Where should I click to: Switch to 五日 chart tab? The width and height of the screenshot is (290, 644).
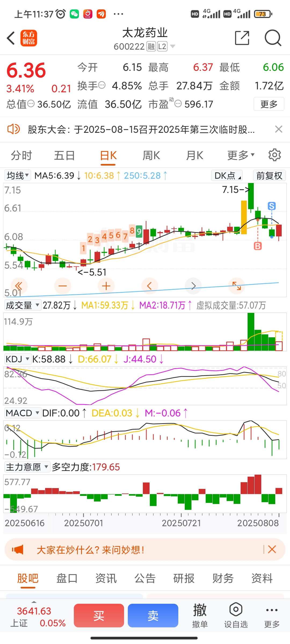tap(64, 155)
